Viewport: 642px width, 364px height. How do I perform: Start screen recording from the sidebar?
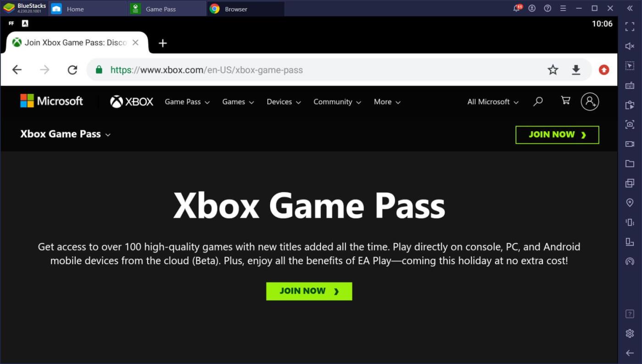pyautogui.click(x=630, y=144)
